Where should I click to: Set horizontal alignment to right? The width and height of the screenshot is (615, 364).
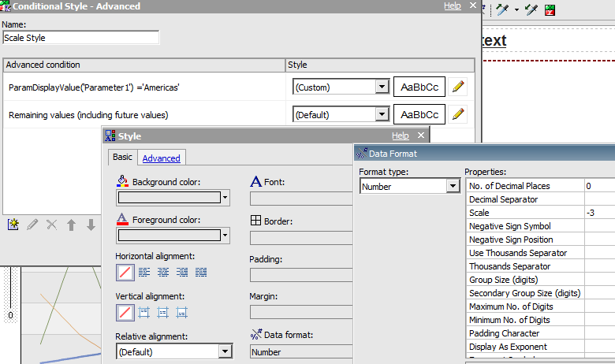pyautogui.click(x=182, y=273)
